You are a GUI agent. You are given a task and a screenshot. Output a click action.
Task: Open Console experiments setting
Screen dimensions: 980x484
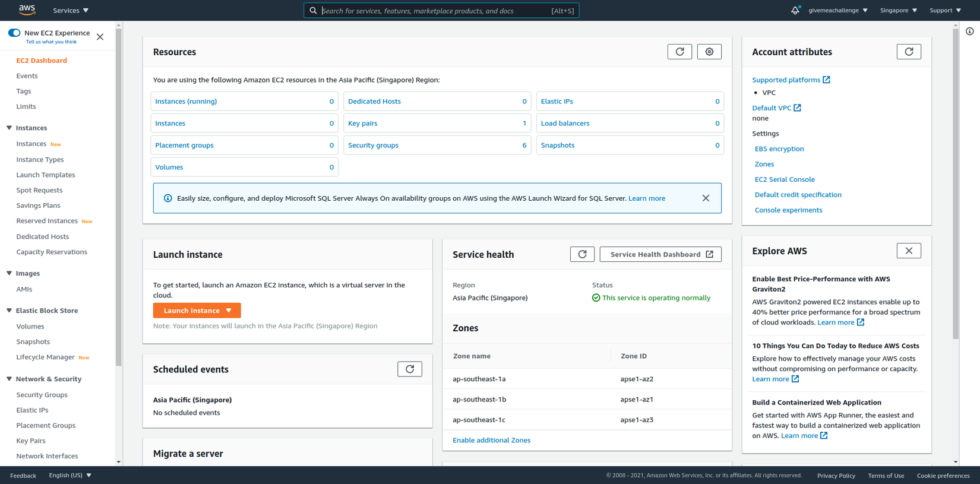(788, 210)
